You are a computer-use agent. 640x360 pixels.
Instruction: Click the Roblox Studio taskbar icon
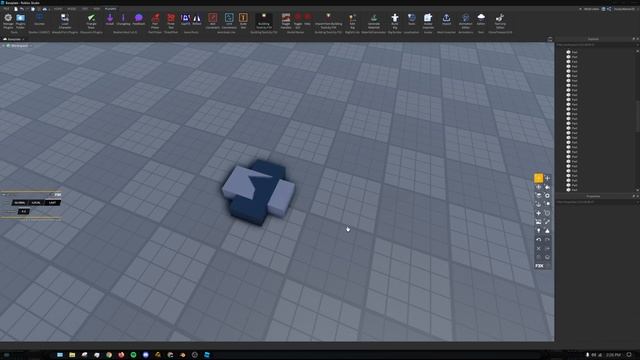[x=207, y=355]
